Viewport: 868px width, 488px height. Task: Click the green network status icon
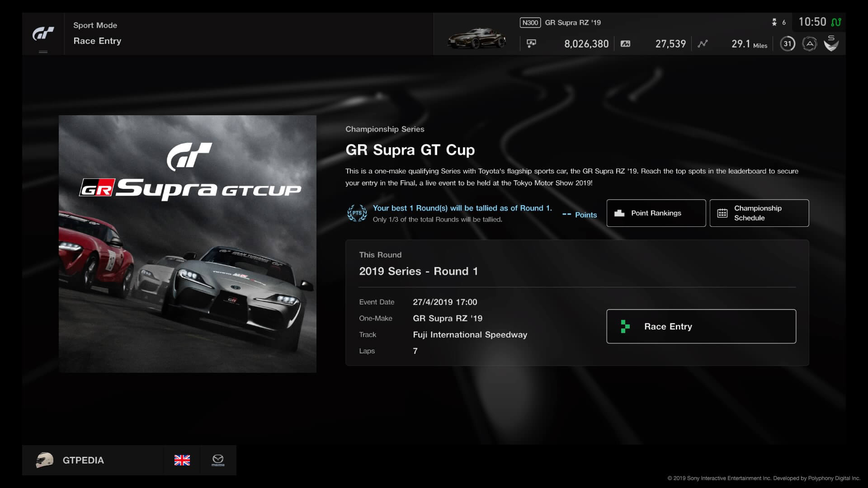click(x=836, y=22)
